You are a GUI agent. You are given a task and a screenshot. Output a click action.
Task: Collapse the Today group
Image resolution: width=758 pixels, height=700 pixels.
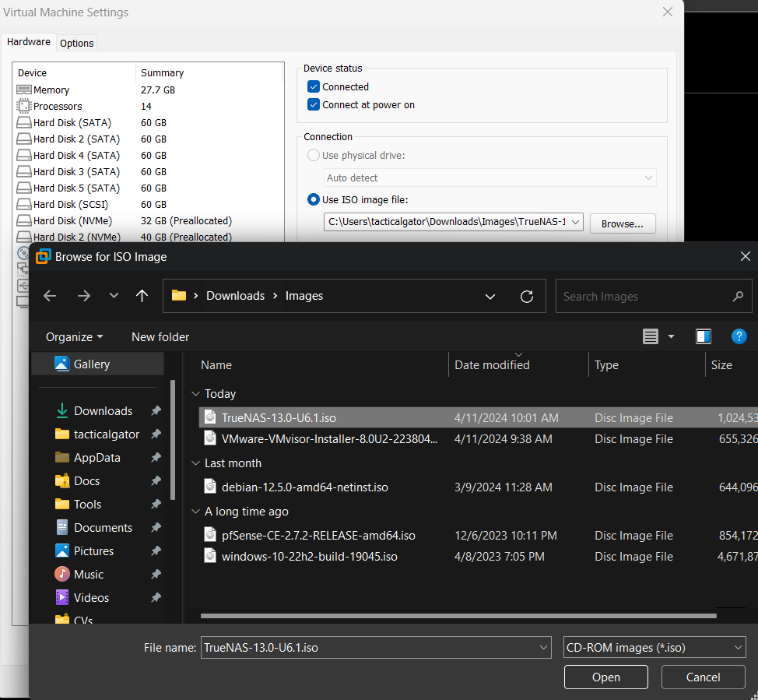coord(196,394)
